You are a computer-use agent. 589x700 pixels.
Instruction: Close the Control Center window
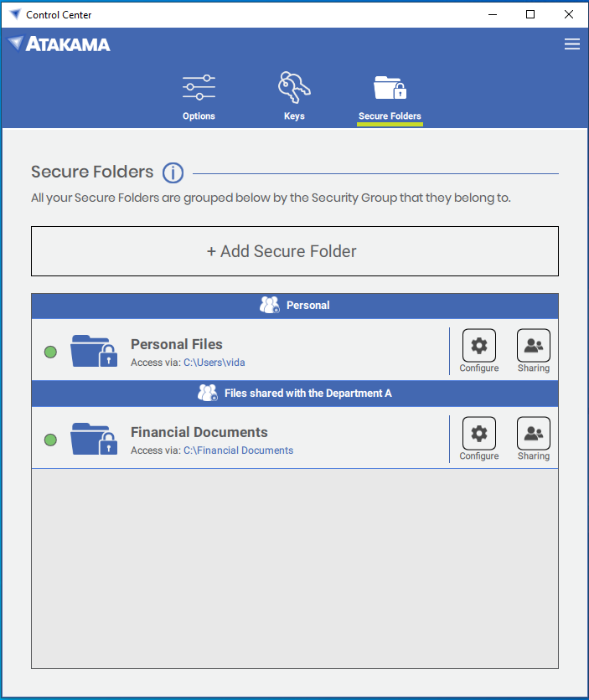point(568,14)
